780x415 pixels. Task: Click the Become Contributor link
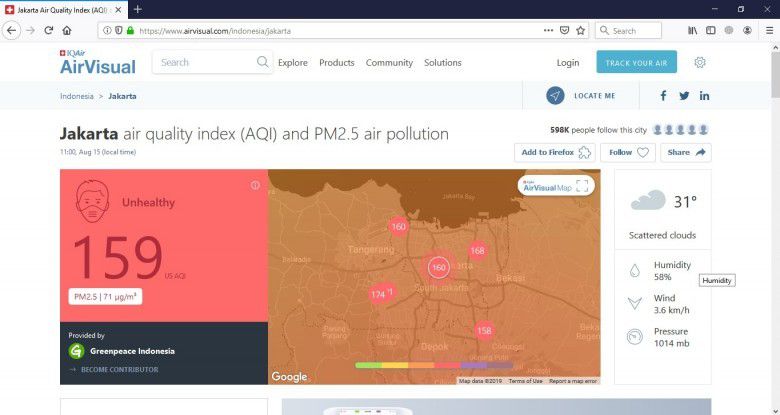click(x=118, y=370)
